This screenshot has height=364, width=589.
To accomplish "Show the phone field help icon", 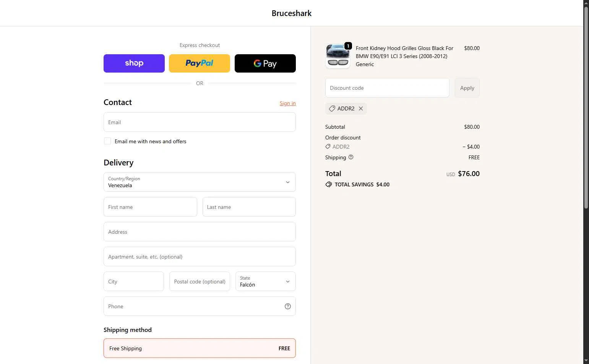I will point(288,306).
